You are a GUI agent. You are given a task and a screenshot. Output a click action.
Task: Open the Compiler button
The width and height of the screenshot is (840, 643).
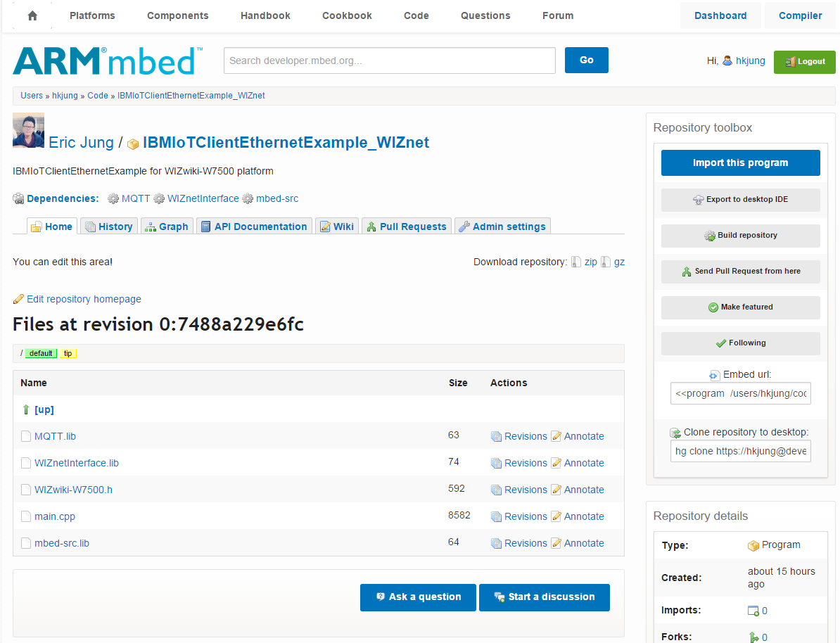(801, 15)
